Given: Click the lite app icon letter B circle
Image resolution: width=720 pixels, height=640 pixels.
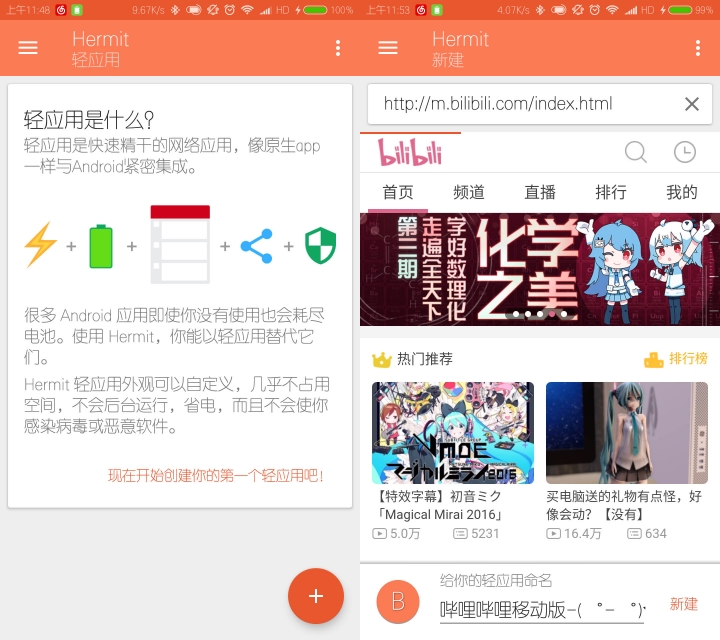Looking at the screenshot, I should (x=398, y=601).
